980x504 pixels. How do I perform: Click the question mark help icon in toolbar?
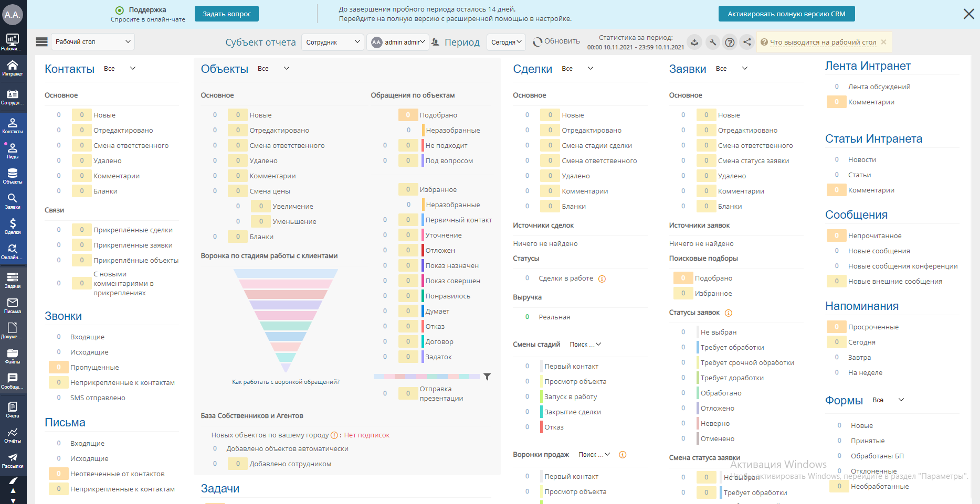(x=730, y=42)
